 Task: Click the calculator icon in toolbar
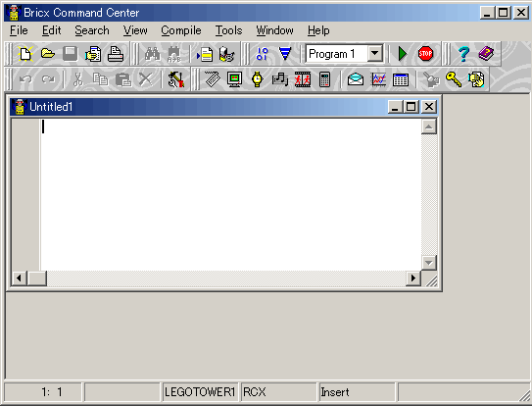324,79
